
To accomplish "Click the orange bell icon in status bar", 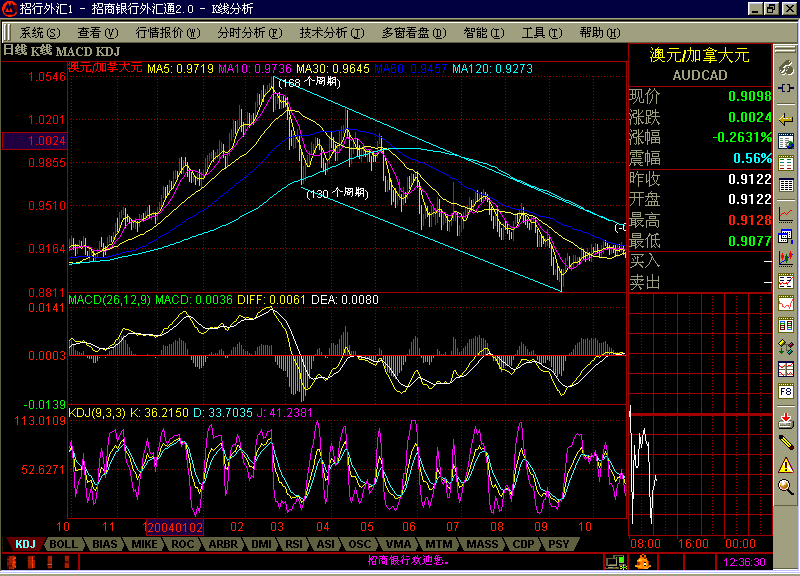I will pos(643,562).
